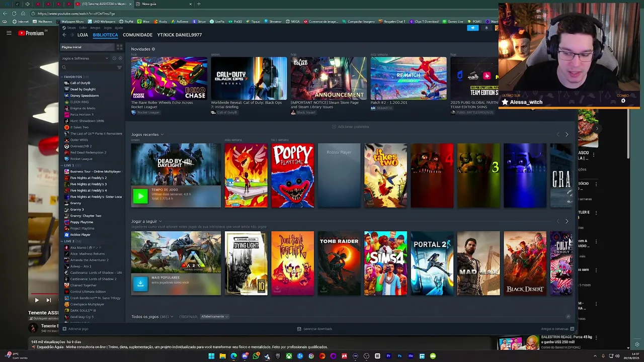Open It Takes Two recent game tile

pyautogui.click(x=385, y=175)
